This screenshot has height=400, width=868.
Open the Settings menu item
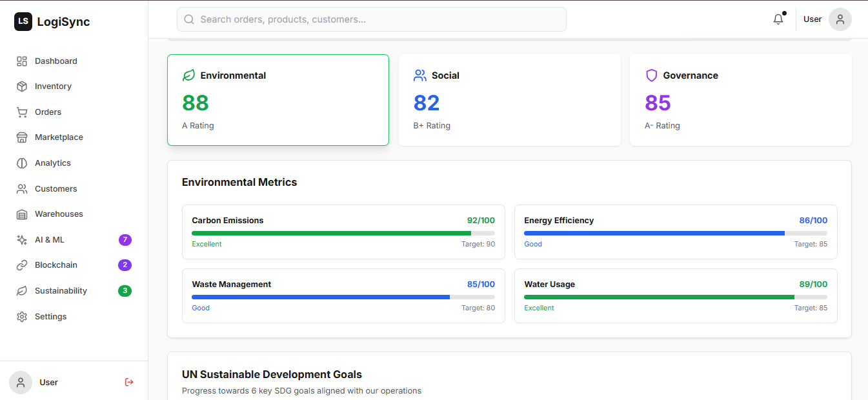coord(74,317)
